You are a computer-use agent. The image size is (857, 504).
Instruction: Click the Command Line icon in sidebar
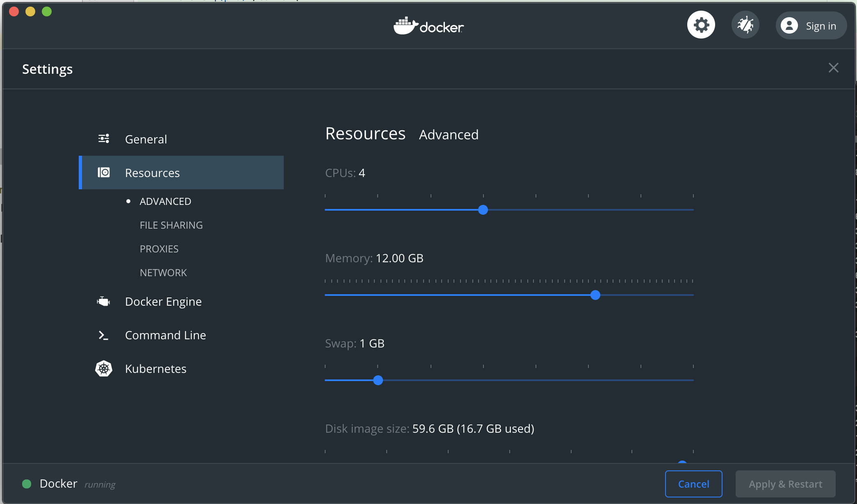click(x=103, y=335)
